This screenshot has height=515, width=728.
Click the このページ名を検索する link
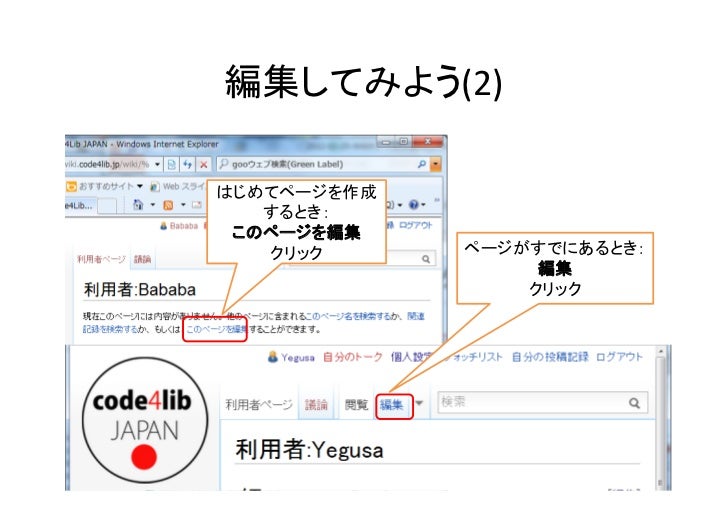coord(348,316)
